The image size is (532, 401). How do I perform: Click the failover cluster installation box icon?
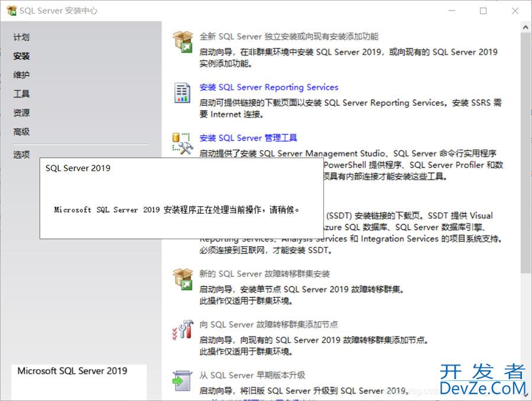(183, 279)
